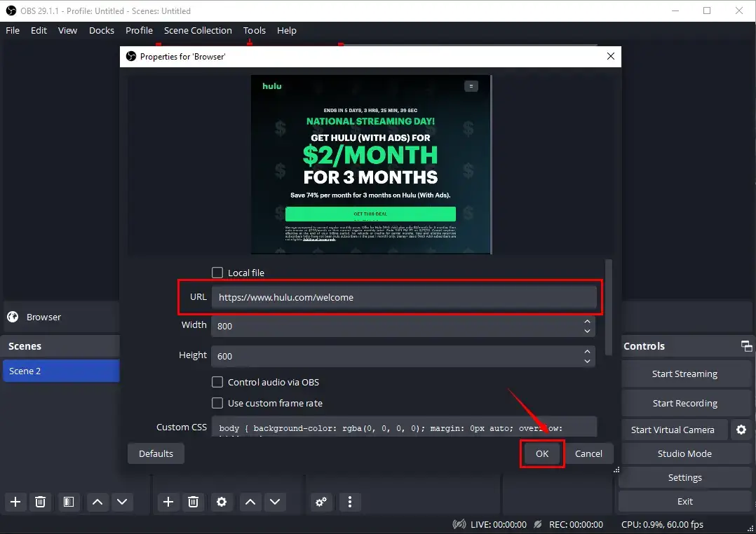
Task: Click the live status icon in status bar
Action: coord(459,524)
